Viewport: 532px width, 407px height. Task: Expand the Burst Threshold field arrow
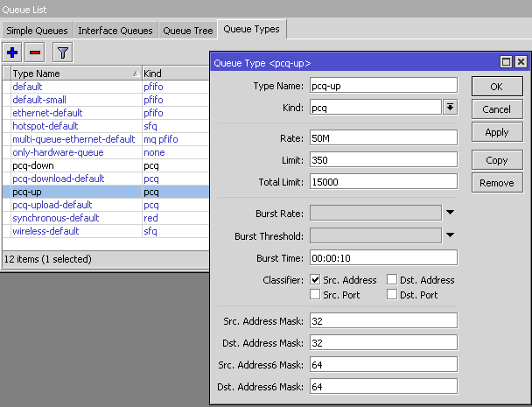(x=451, y=235)
